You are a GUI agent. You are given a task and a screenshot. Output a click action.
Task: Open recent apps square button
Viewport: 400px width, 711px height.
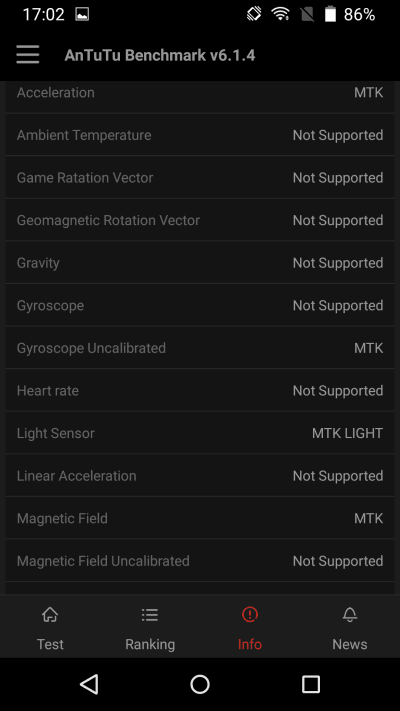311,684
